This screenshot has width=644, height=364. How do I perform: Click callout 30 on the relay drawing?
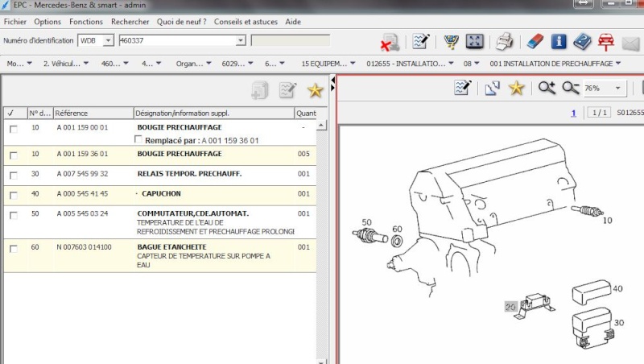[x=619, y=323]
